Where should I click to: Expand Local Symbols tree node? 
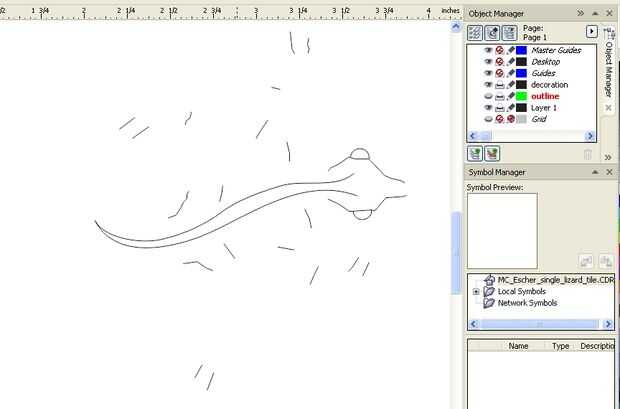pos(476,292)
